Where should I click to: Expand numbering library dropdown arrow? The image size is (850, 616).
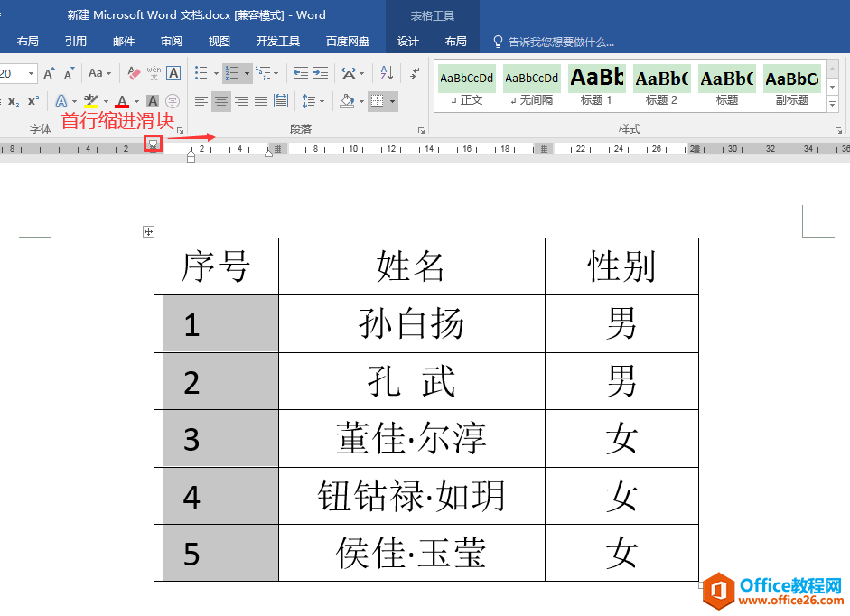[x=247, y=74]
